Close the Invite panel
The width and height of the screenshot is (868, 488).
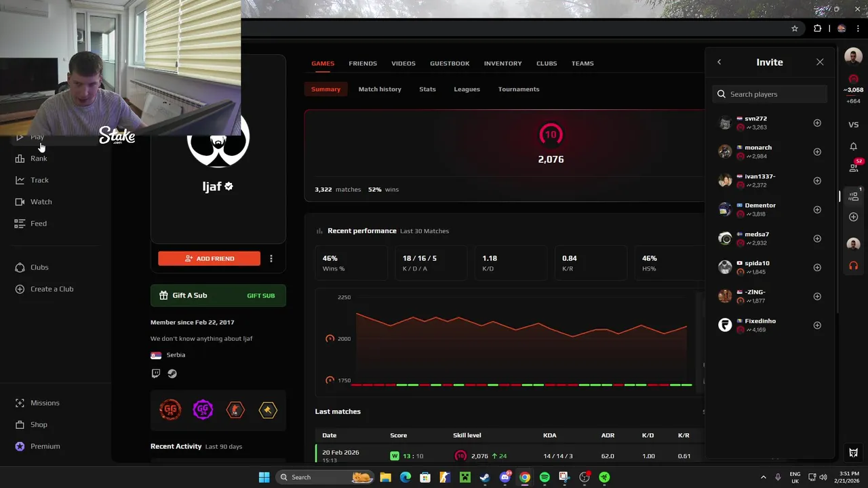tap(820, 62)
